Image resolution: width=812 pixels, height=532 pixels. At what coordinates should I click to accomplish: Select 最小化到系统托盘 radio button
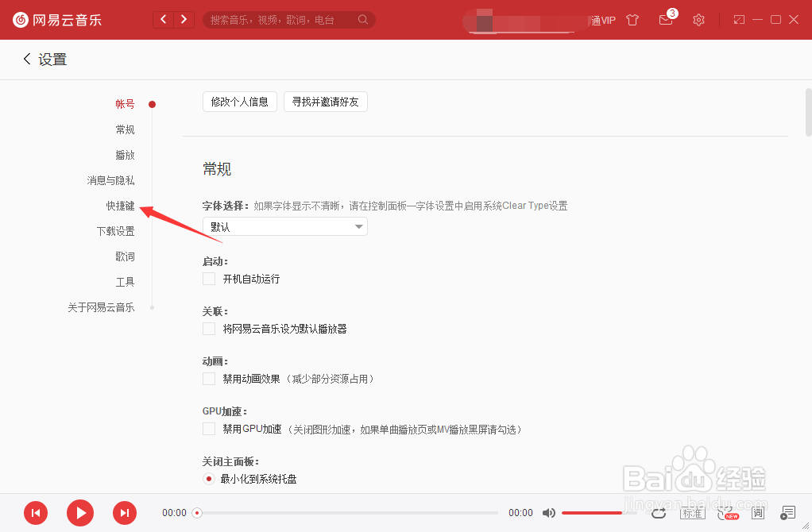[209, 479]
